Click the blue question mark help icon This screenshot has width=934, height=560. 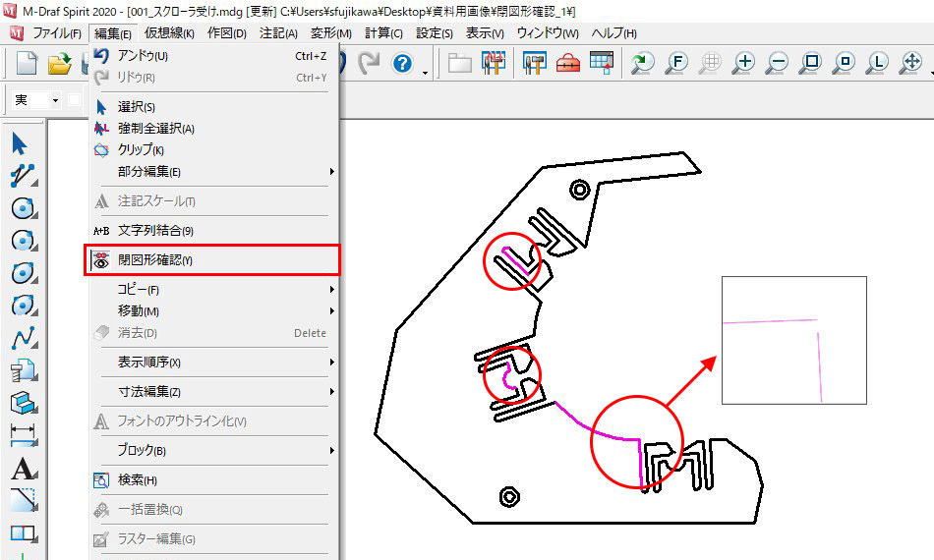pos(403,63)
